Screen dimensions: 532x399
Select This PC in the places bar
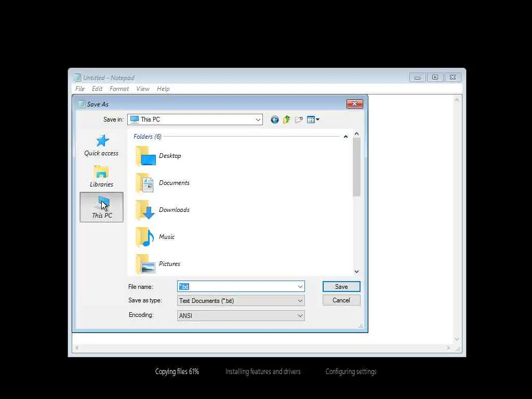point(101,207)
